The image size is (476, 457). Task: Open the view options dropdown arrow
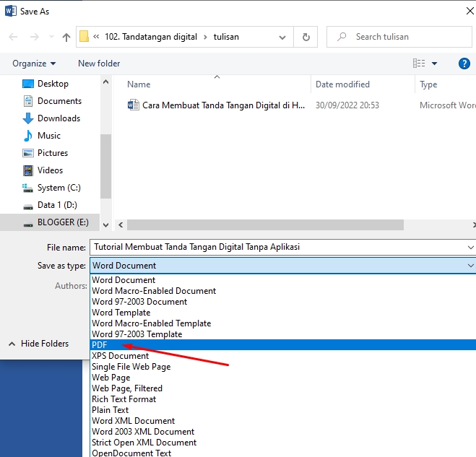click(x=434, y=64)
